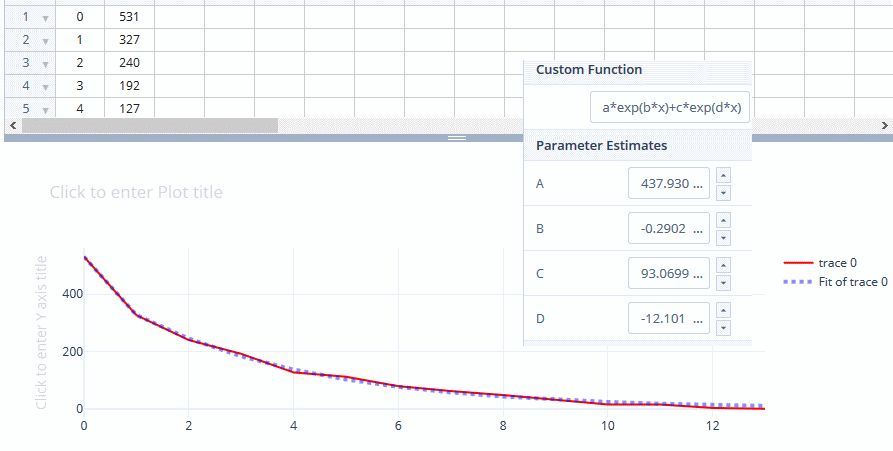The image size is (893, 451).
Task: Click to enter Plot title
Action: (136, 192)
